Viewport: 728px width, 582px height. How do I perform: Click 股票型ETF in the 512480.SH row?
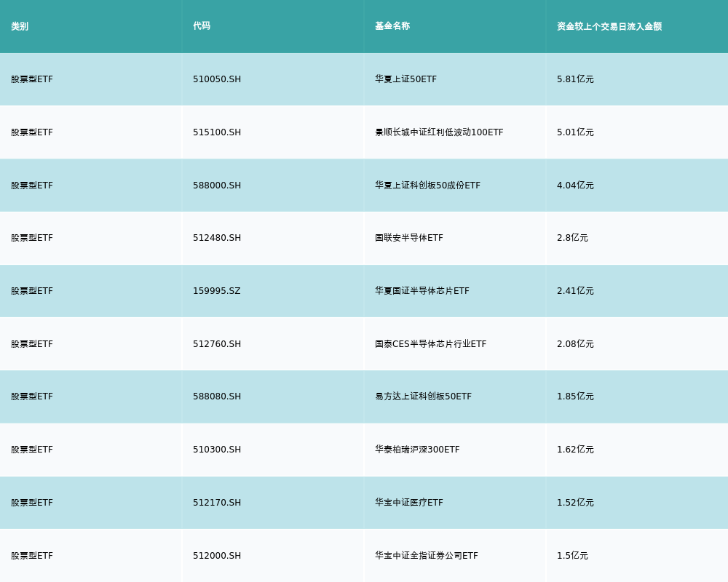click(x=32, y=238)
